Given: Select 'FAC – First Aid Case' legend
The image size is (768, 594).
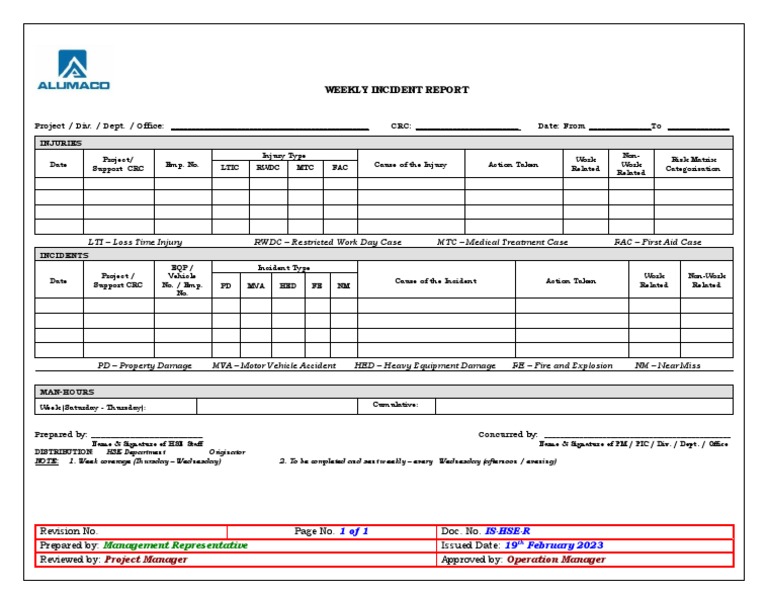Looking at the screenshot, I should 658,242.
